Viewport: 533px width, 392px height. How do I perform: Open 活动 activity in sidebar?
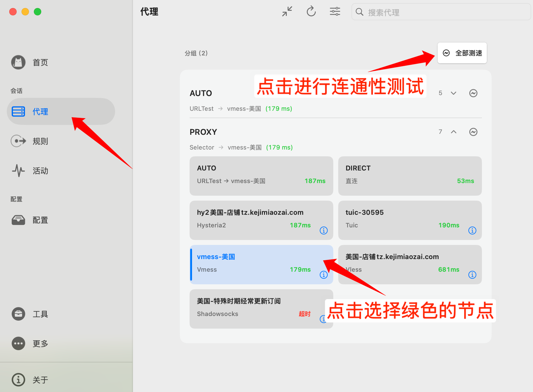click(61, 171)
